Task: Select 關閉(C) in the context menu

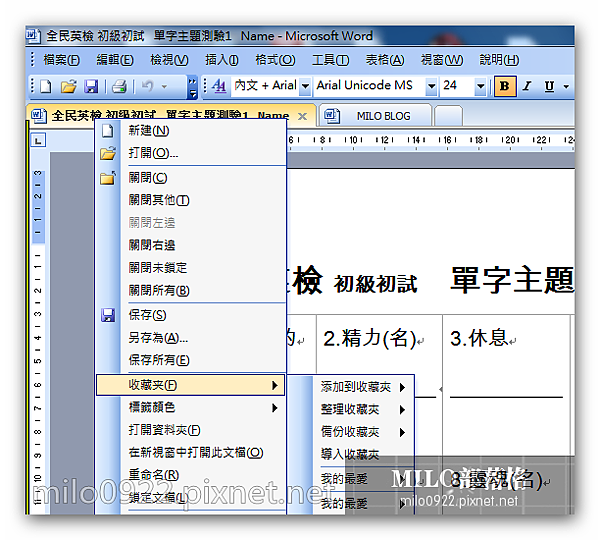Action: tap(191, 178)
